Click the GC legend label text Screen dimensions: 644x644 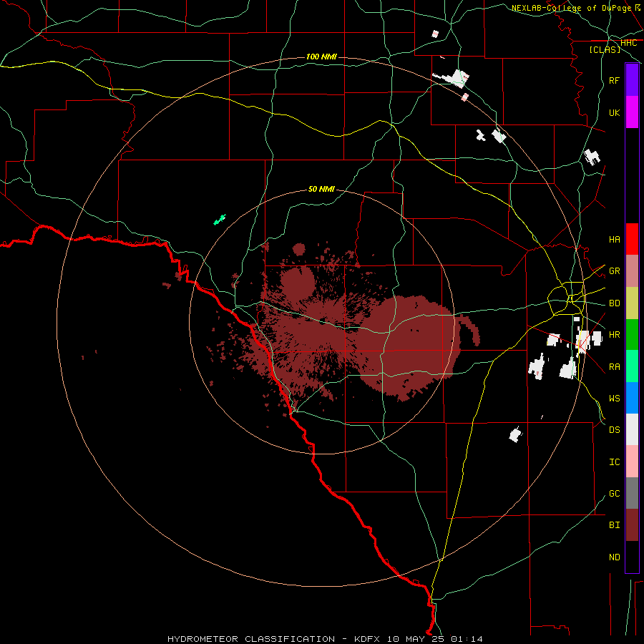pos(615,493)
